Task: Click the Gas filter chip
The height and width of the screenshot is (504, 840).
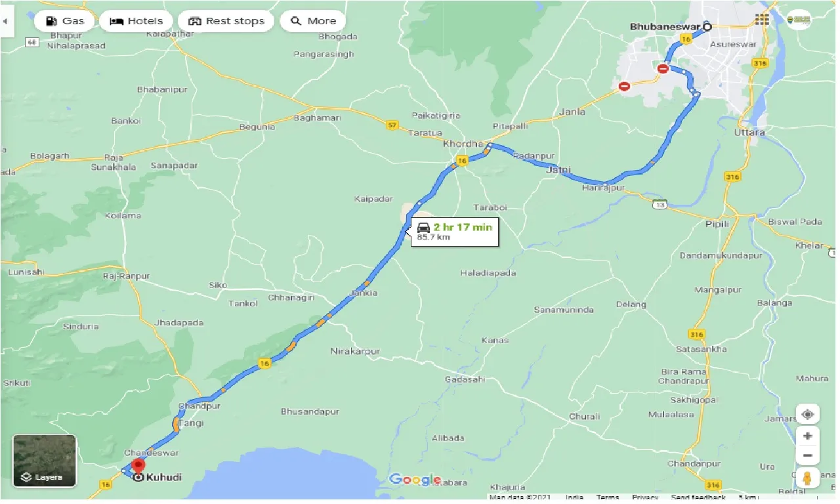Action: (x=65, y=21)
